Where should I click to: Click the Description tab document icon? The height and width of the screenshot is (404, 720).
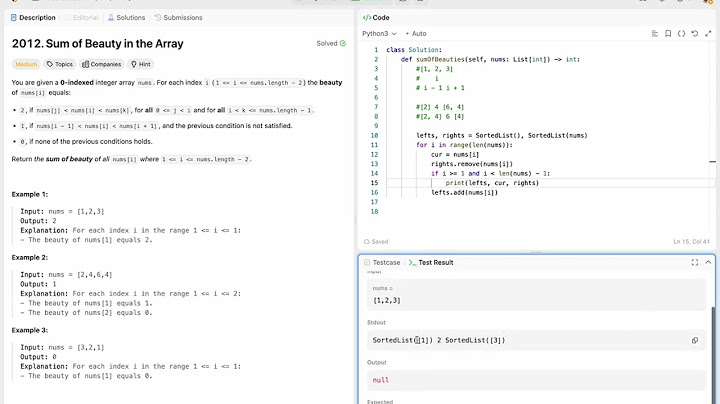pos(14,17)
